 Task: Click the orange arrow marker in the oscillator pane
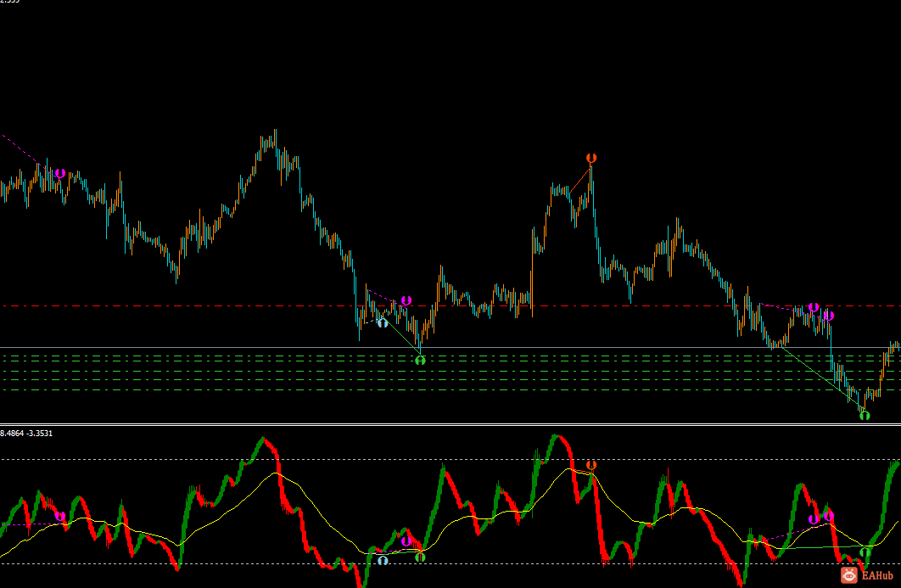591,464
